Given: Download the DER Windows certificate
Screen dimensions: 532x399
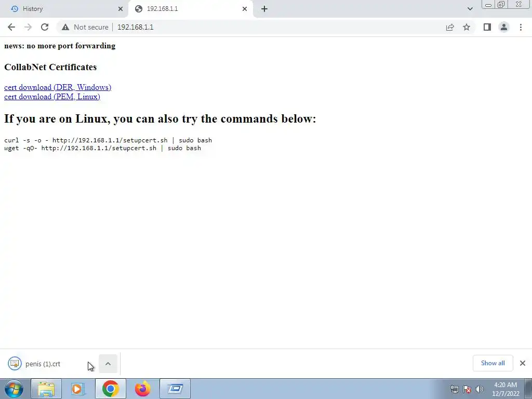Looking at the screenshot, I should [x=58, y=87].
